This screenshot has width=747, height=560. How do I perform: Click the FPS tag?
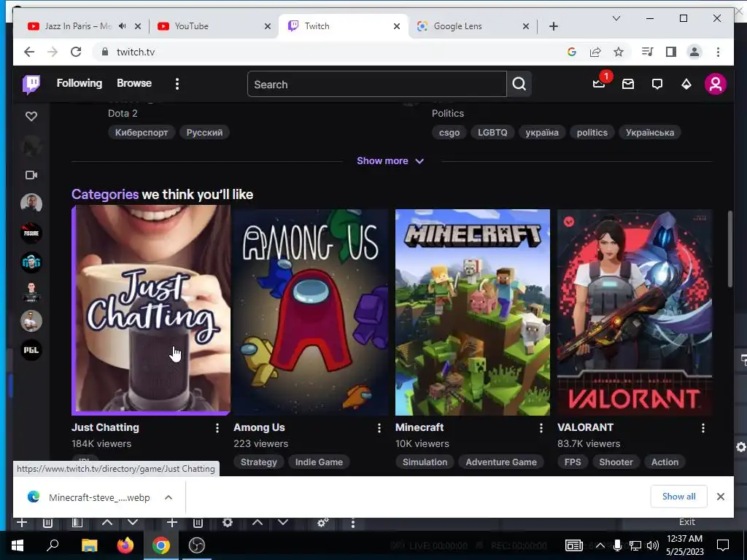(573, 462)
